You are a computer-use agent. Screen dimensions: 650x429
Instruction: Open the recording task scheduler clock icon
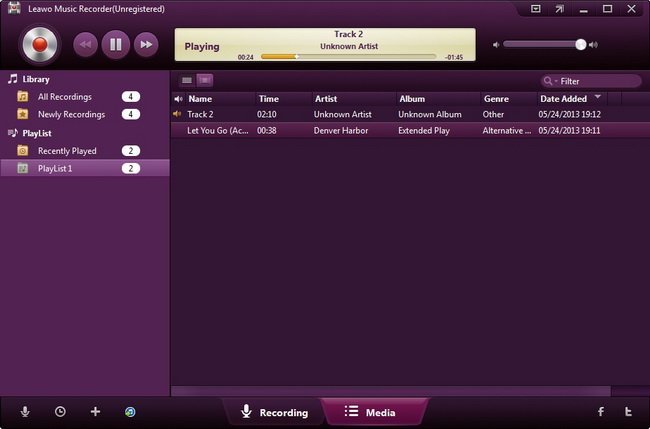[x=60, y=412]
